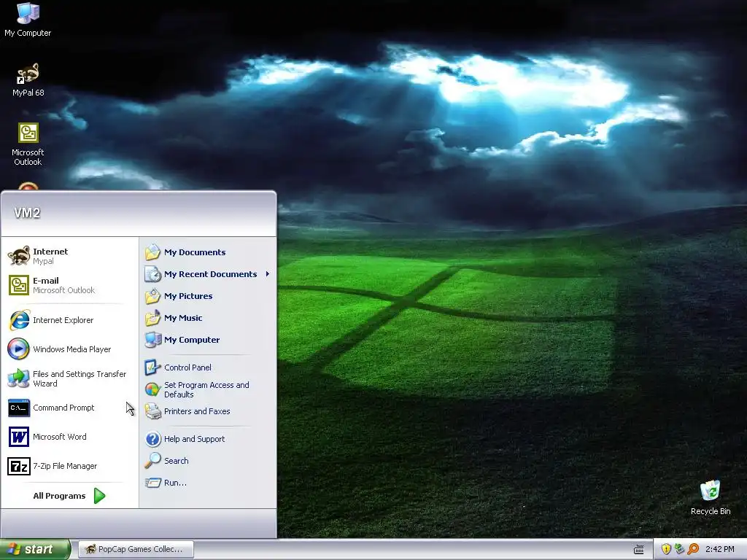Open My Pictures from the Start menu

pyautogui.click(x=208, y=296)
